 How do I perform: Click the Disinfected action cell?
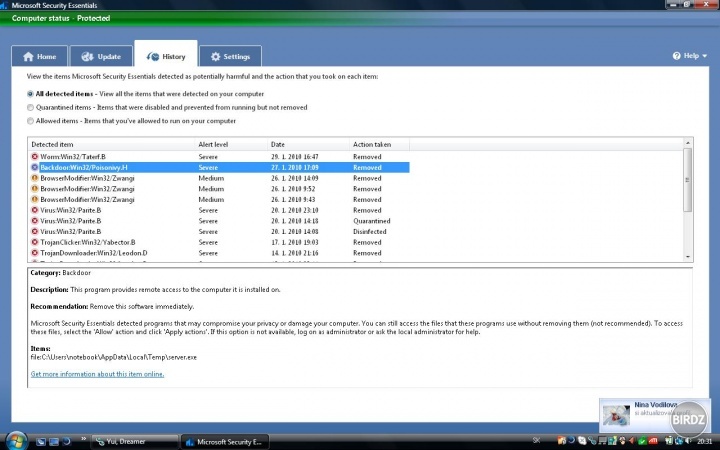(x=370, y=231)
